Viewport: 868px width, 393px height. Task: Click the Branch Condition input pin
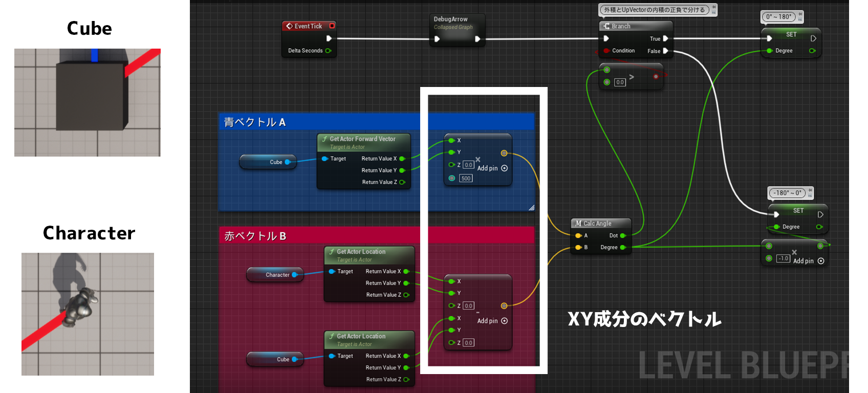606,51
